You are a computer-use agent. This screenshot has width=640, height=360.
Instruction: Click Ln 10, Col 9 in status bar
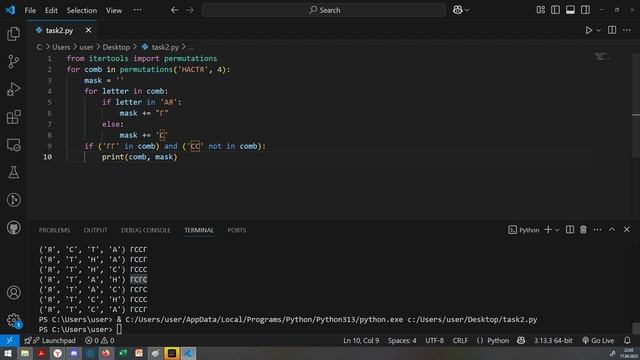(361, 340)
